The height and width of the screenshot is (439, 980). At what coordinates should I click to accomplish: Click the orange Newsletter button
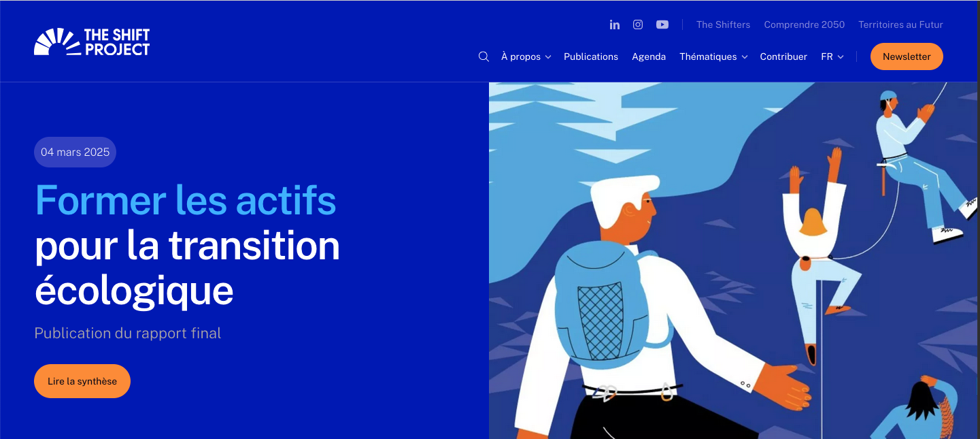907,56
